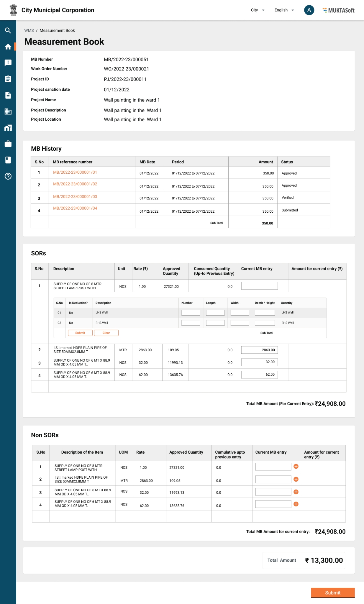Open user profile avatar A
Viewport: 364px width, 604px height.
tap(309, 10)
